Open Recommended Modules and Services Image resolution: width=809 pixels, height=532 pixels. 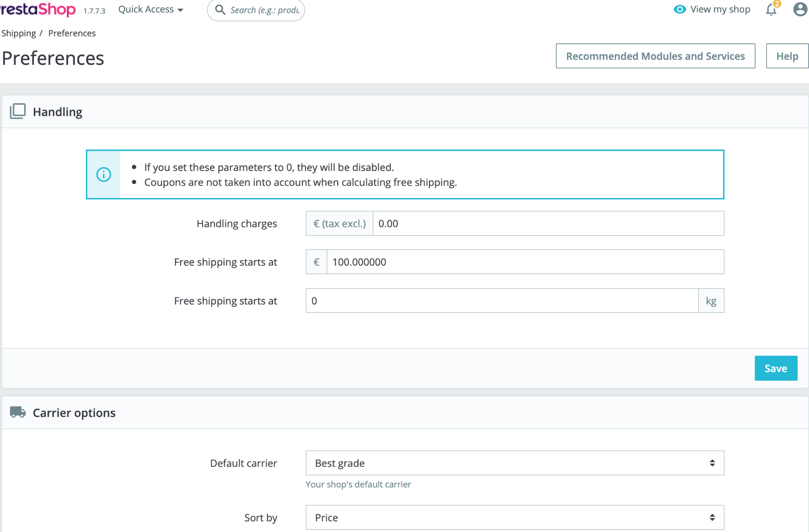click(x=655, y=56)
